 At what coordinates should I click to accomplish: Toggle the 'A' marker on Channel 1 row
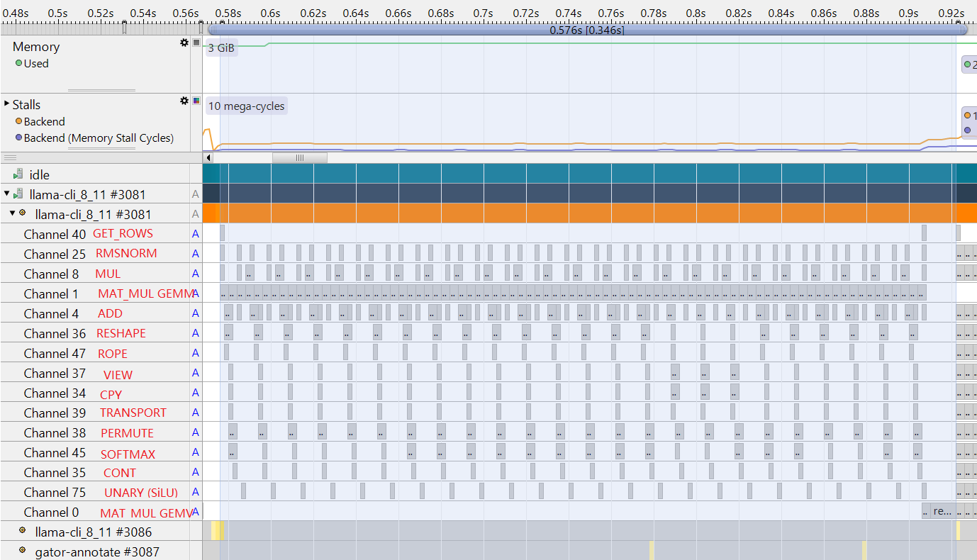196,293
